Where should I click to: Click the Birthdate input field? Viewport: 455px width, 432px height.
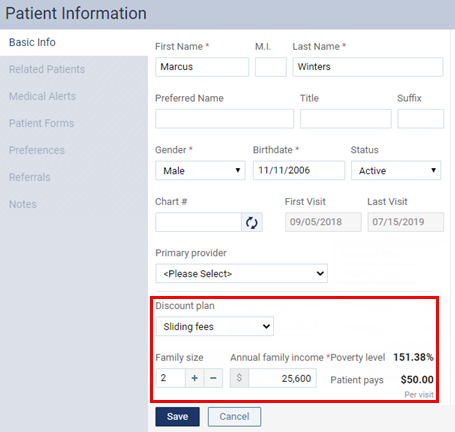(299, 170)
